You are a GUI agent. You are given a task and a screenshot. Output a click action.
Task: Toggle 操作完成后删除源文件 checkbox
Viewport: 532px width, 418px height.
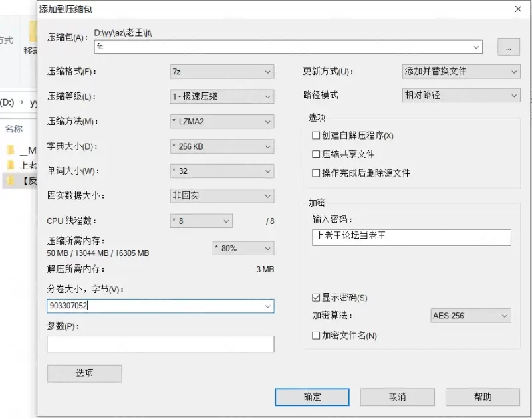pos(315,173)
